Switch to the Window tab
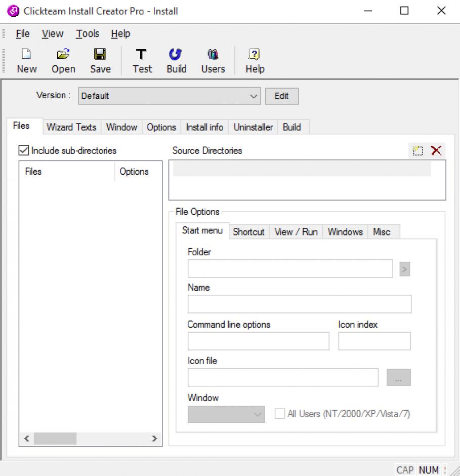The width and height of the screenshot is (460, 476). 121,127
